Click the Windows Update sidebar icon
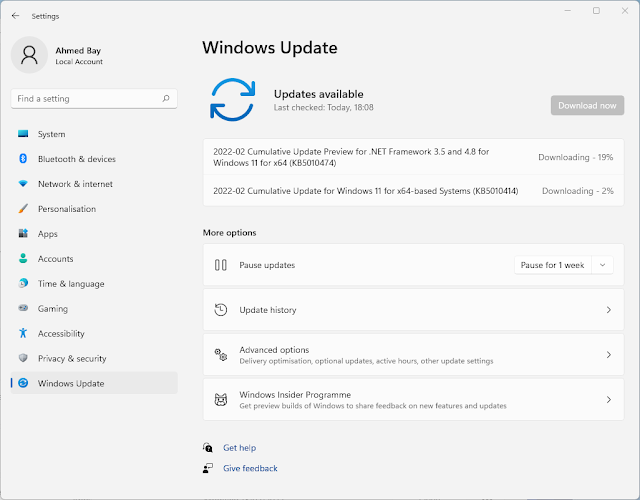The height and width of the screenshot is (500, 640). tap(23, 383)
